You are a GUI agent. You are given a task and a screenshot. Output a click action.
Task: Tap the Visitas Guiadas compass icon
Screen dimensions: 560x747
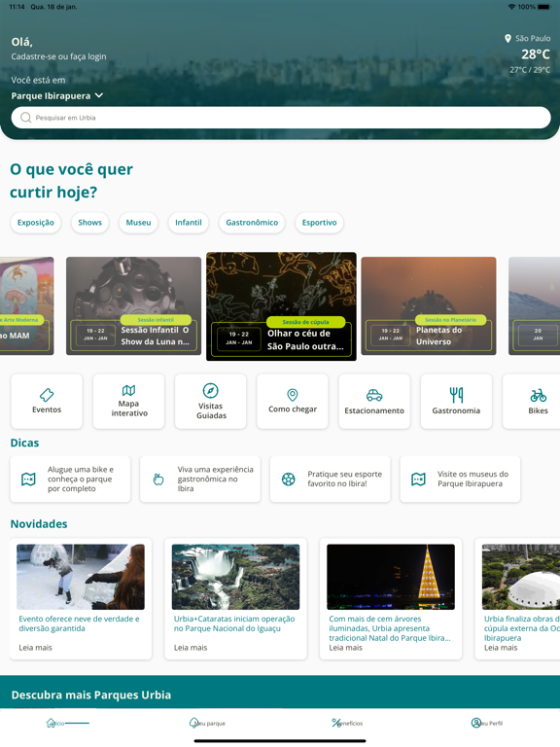[x=210, y=391]
